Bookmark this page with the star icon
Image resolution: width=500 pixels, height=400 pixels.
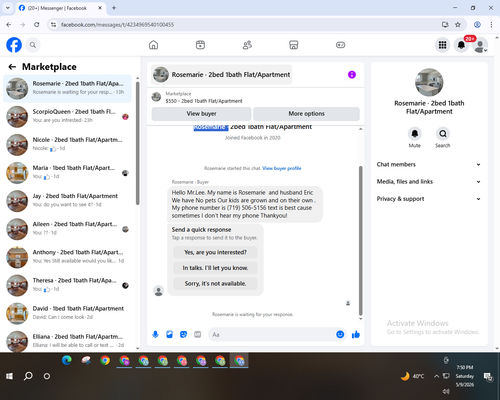[x=458, y=25]
